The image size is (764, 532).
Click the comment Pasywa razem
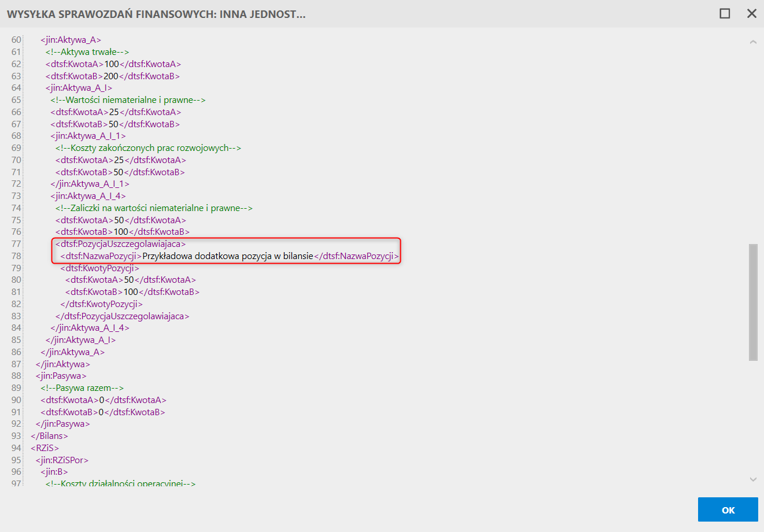(x=82, y=388)
